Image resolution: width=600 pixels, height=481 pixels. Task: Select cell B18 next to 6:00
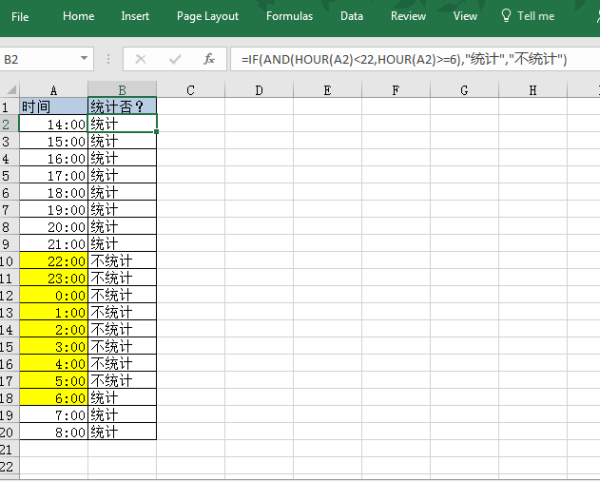point(122,397)
